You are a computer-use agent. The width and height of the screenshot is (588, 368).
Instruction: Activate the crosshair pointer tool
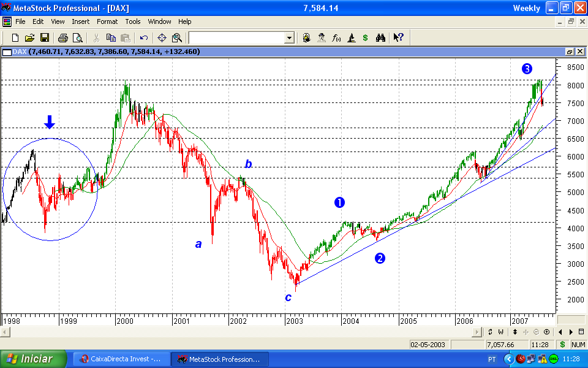click(x=162, y=37)
